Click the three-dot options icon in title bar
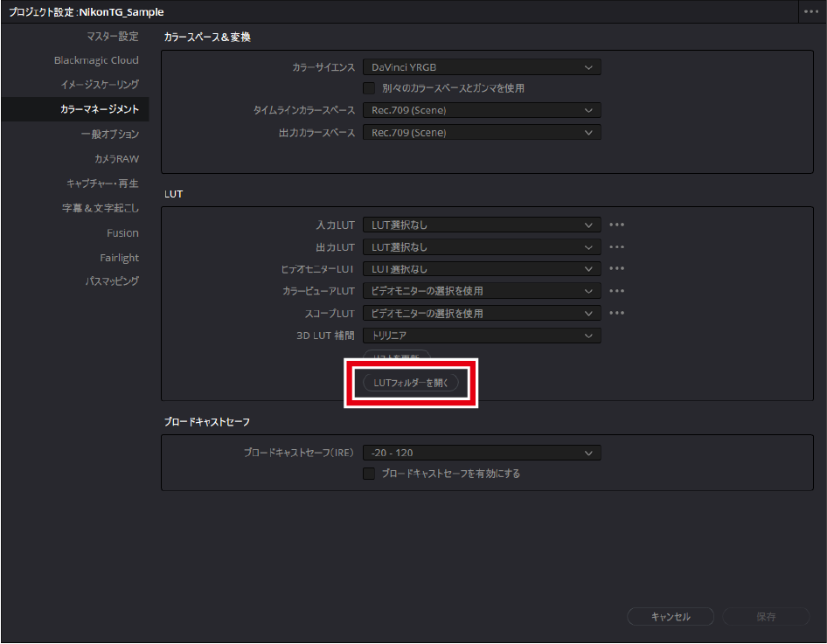This screenshot has height=644, width=827. point(811,12)
